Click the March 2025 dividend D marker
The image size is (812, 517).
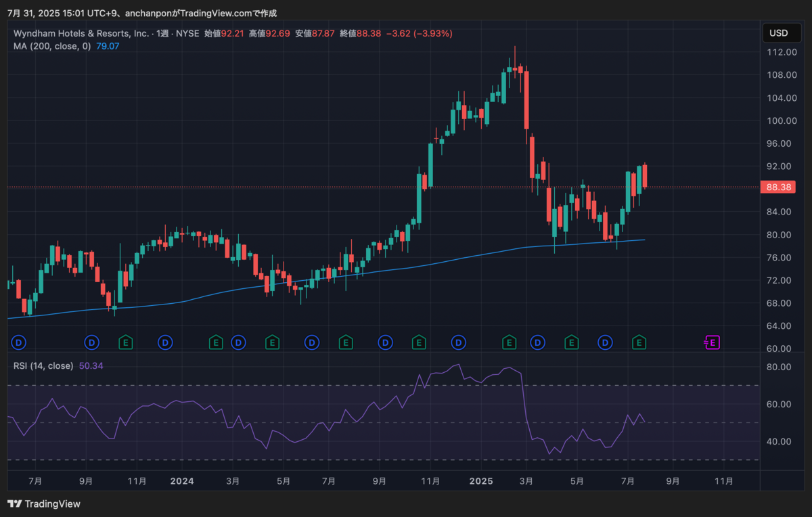point(538,342)
